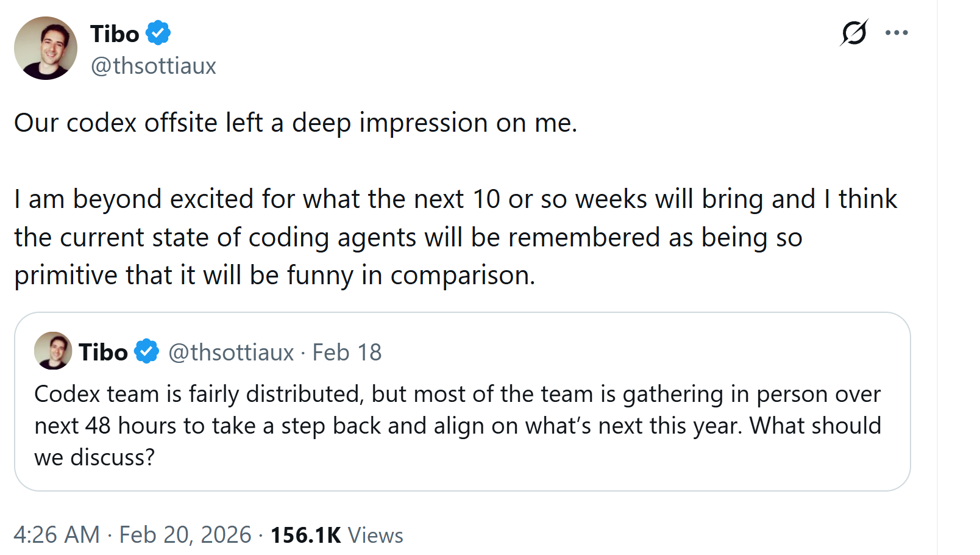The image size is (980, 555).
Task: Click the 4:26 AM time of the post
Action: [x=56, y=535]
